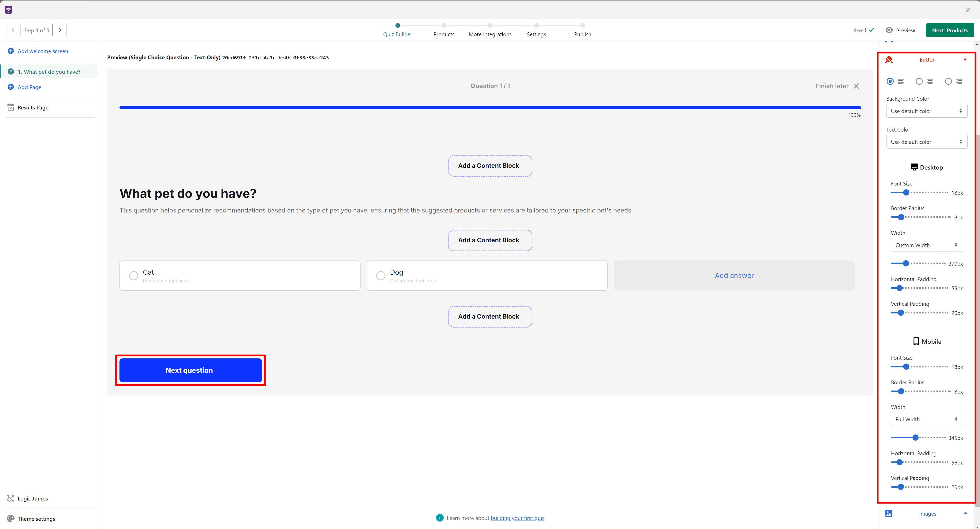
Task: Click the Next: Products button
Action: [950, 30]
